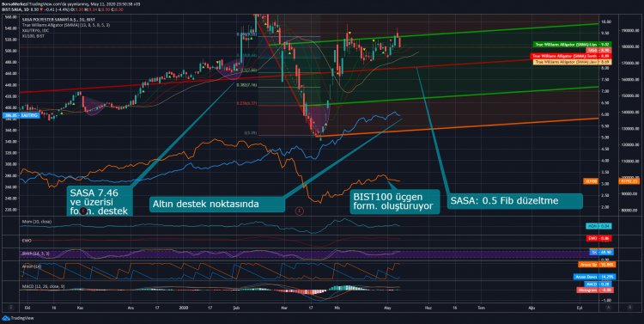Click the green Alligator Lips 9.02 label

tap(572, 45)
